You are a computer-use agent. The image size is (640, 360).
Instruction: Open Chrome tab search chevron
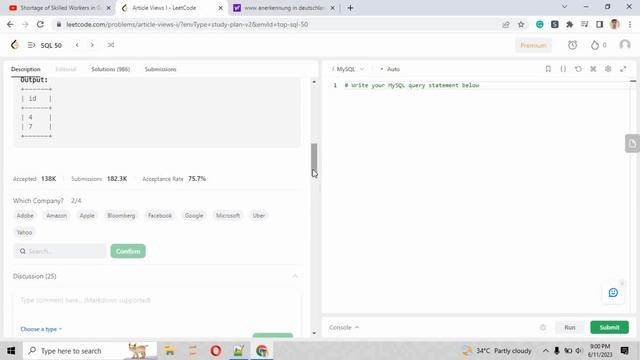point(564,7)
